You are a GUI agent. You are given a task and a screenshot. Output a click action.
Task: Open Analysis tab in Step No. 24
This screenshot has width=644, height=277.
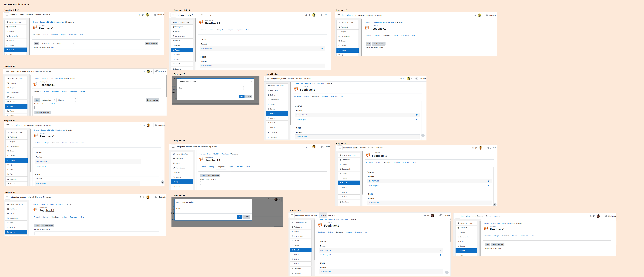click(325, 96)
